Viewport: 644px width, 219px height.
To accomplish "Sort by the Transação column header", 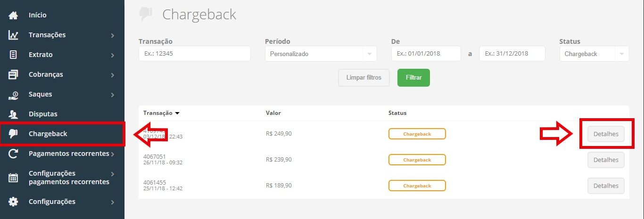I will 161,113.
